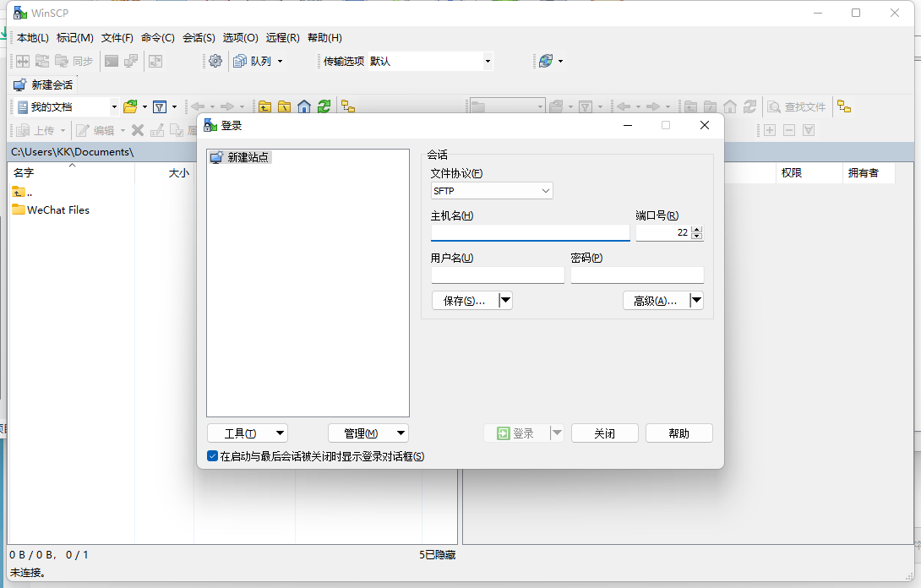Open the local panel filter icon

160,106
